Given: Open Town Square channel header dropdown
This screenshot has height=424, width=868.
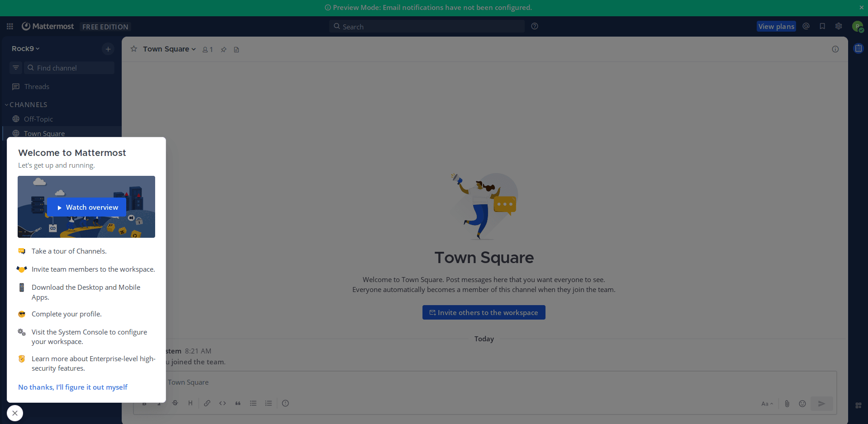Looking at the screenshot, I should pos(170,49).
